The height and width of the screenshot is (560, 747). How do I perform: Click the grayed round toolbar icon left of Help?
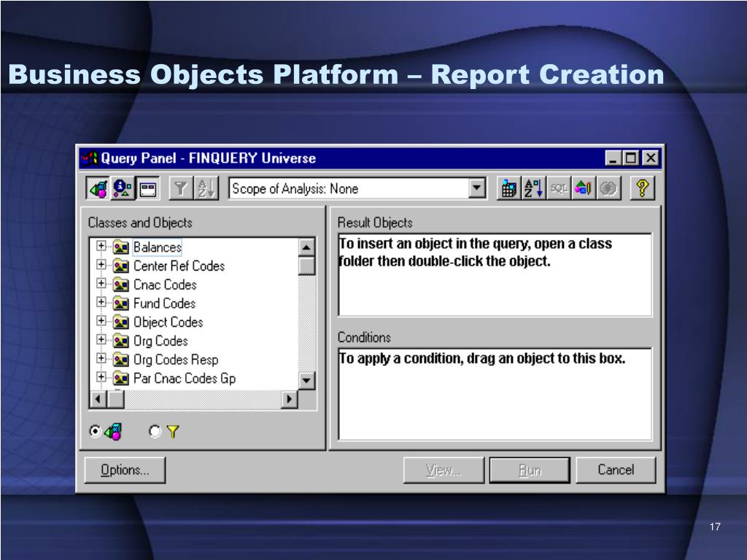pyautogui.click(x=608, y=189)
